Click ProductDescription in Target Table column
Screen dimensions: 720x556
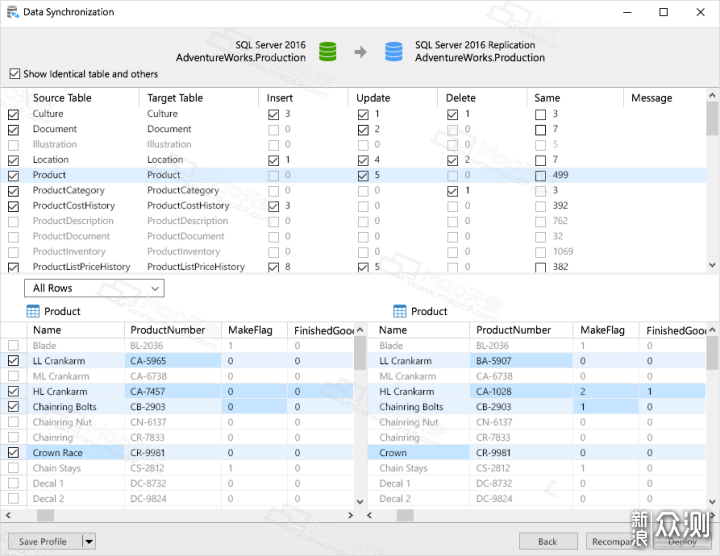[x=187, y=221]
